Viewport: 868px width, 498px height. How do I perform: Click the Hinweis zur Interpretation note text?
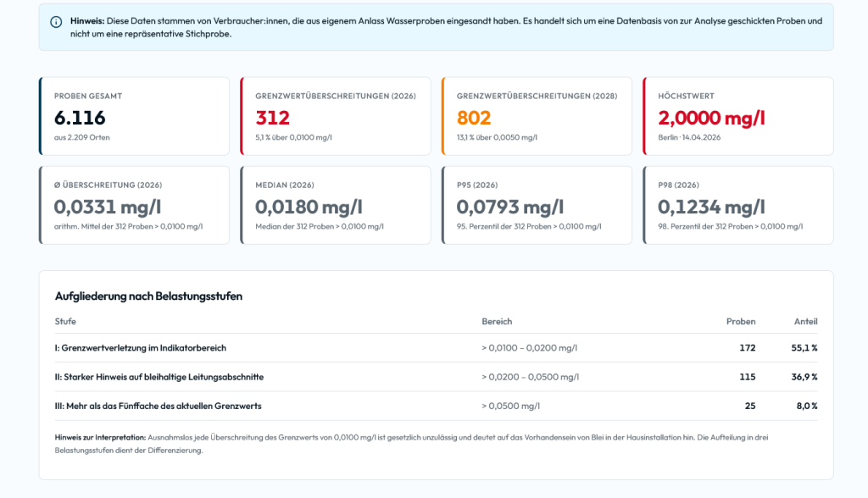411,444
